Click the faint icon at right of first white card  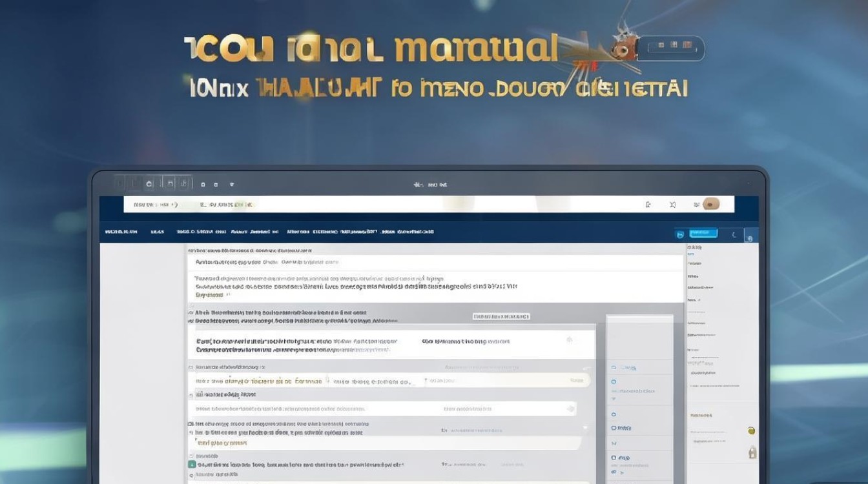tap(570, 340)
